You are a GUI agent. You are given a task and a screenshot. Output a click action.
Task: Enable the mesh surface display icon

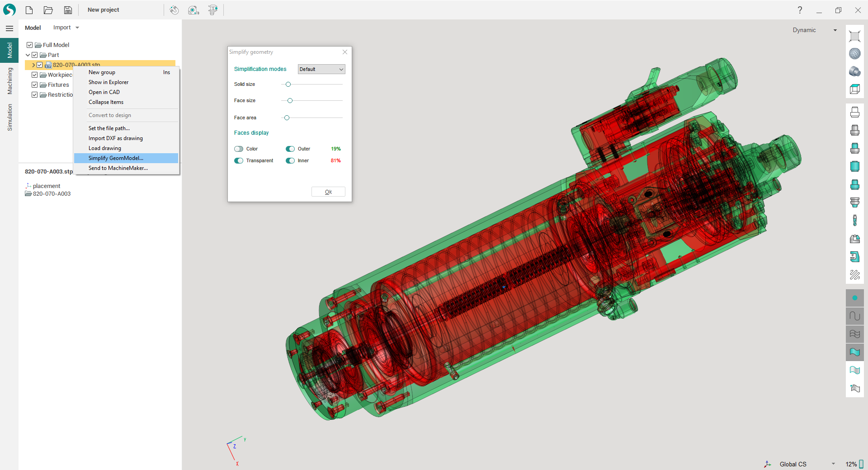[x=854, y=334]
